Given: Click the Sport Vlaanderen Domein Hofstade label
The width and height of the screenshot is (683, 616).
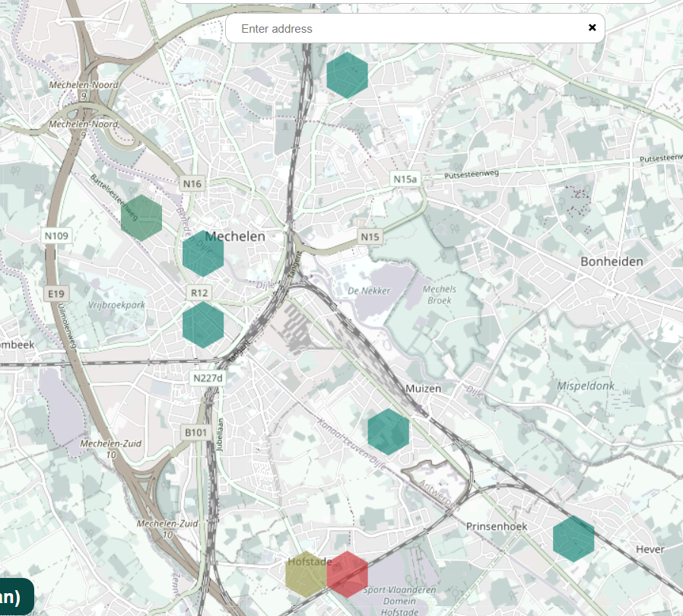Looking at the screenshot, I should click(x=399, y=601).
